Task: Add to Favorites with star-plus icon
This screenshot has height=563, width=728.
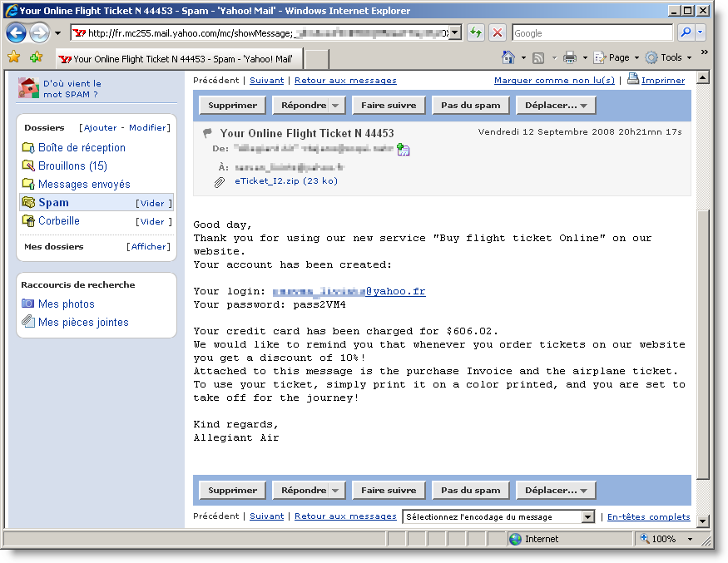Action: (37, 57)
